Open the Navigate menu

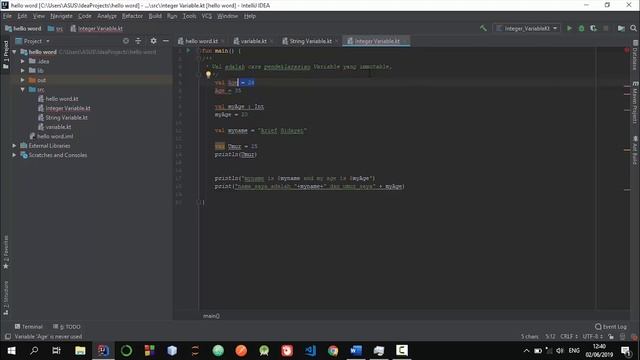click(x=61, y=16)
